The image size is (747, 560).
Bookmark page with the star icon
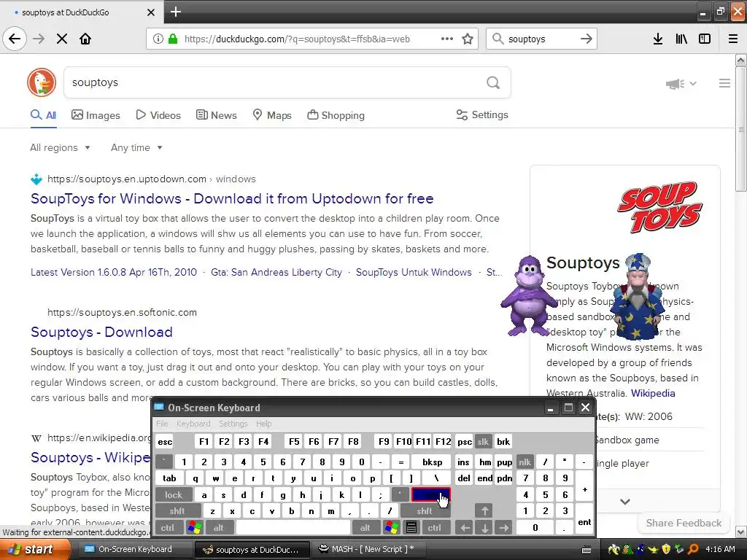coord(468,39)
